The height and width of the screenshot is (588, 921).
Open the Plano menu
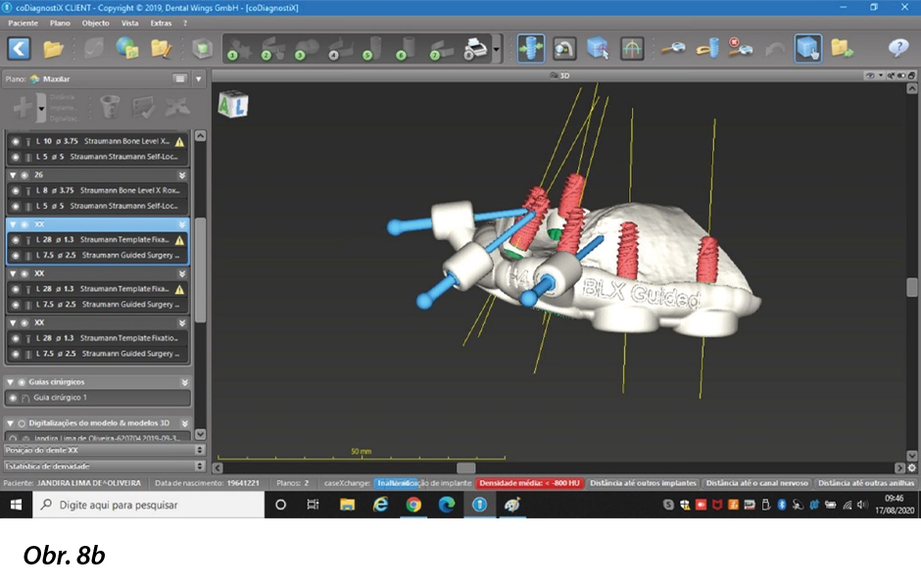pos(60,24)
